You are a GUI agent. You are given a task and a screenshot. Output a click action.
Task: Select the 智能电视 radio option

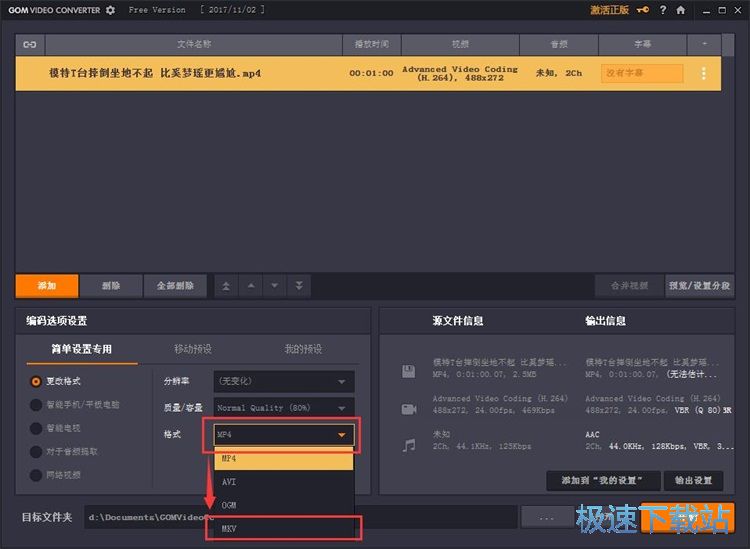[36, 428]
